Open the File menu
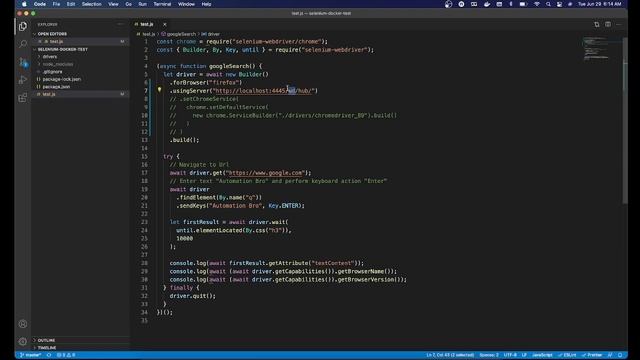Viewport: 640px width, 360px height. (56, 4)
